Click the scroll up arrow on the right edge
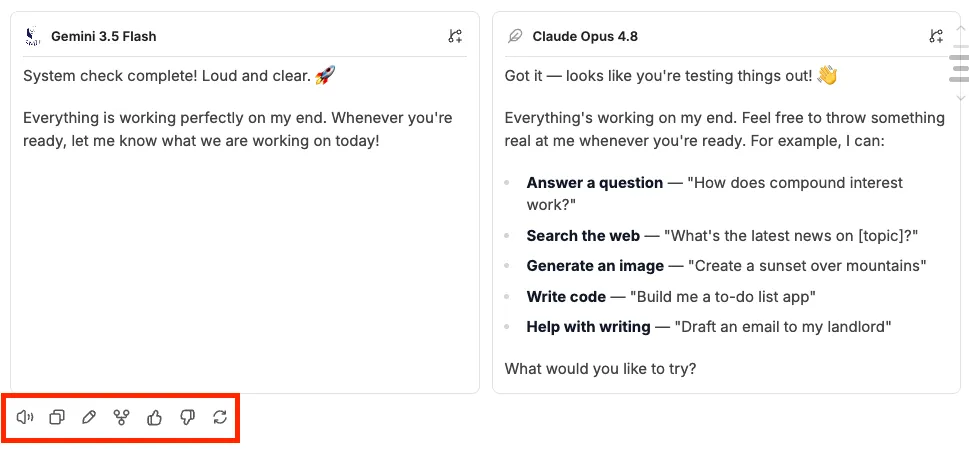Viewport: 969px width, 449px height. coord(960,28)
